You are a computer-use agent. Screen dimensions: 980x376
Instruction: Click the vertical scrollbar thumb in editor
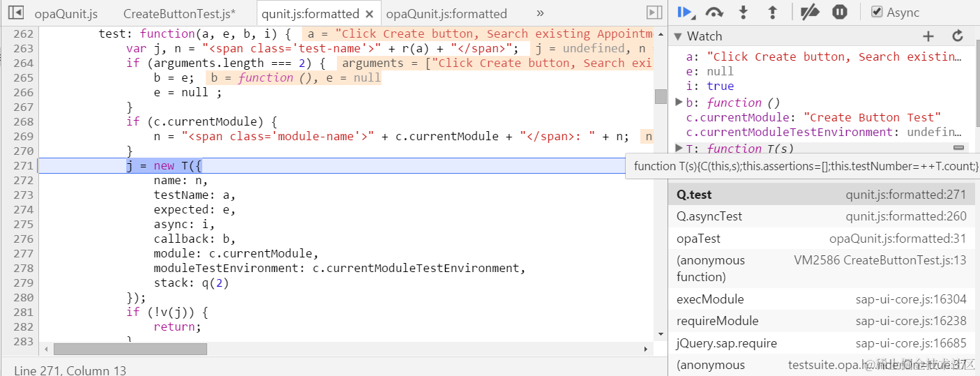click(661, 96)
